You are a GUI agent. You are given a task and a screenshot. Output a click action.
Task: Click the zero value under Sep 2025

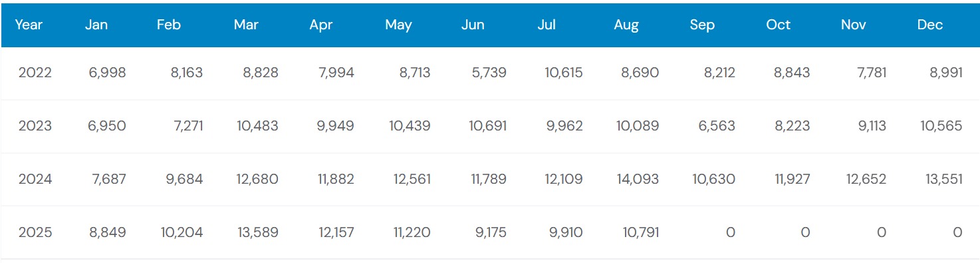tap(730, 232)
